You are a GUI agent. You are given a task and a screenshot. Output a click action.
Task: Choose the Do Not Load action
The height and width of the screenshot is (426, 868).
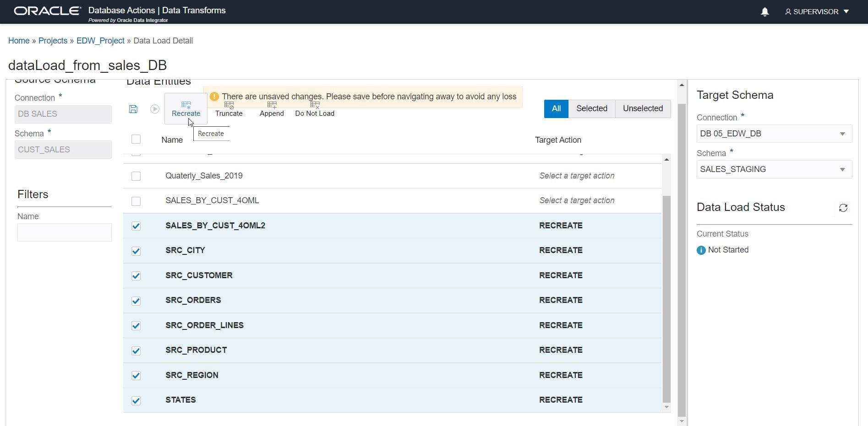(315, 110)
